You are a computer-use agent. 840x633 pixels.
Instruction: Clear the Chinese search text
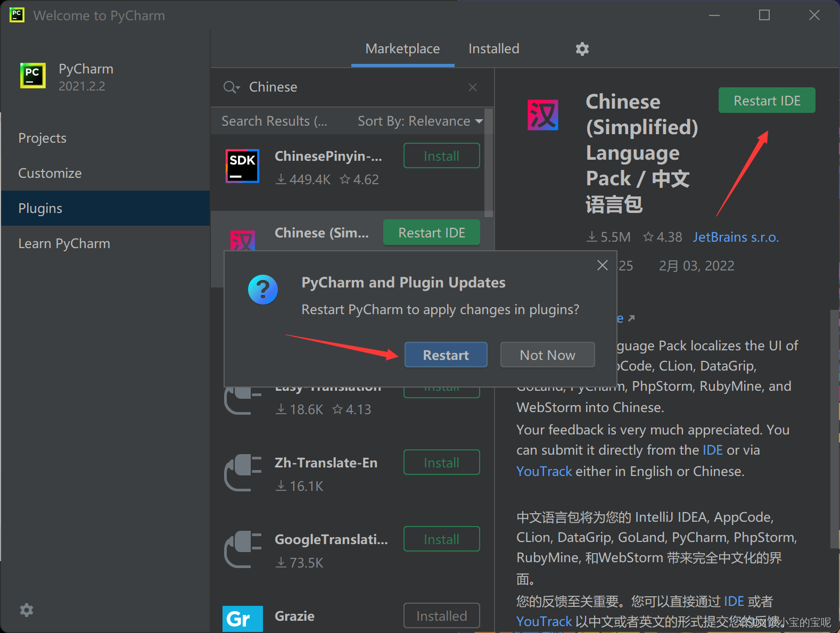pyautogui.click(x=473, y=87)
